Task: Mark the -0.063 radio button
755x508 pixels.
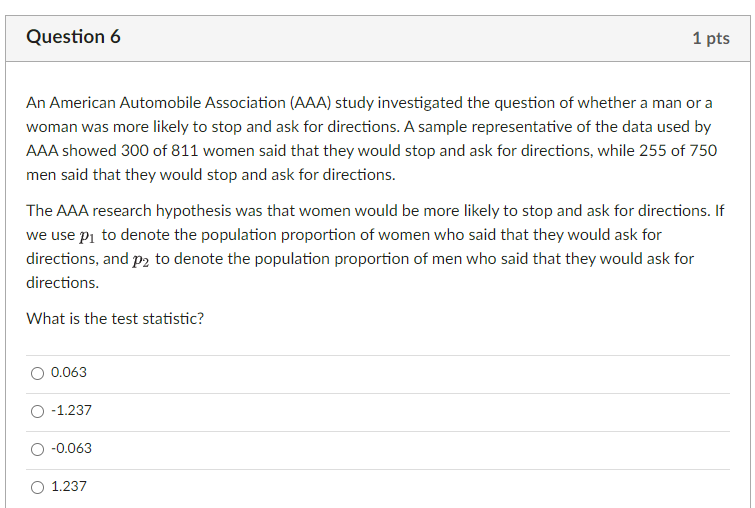Action: 37,449
